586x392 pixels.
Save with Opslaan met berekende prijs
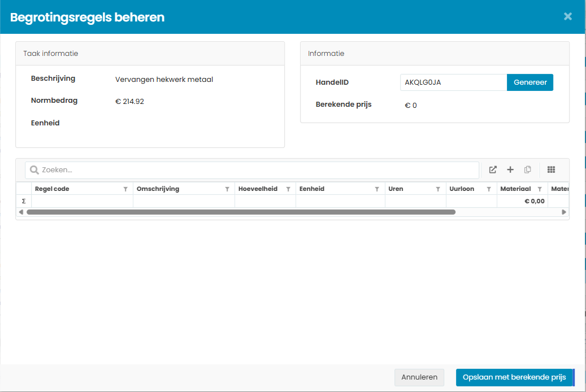coord(514,377)
